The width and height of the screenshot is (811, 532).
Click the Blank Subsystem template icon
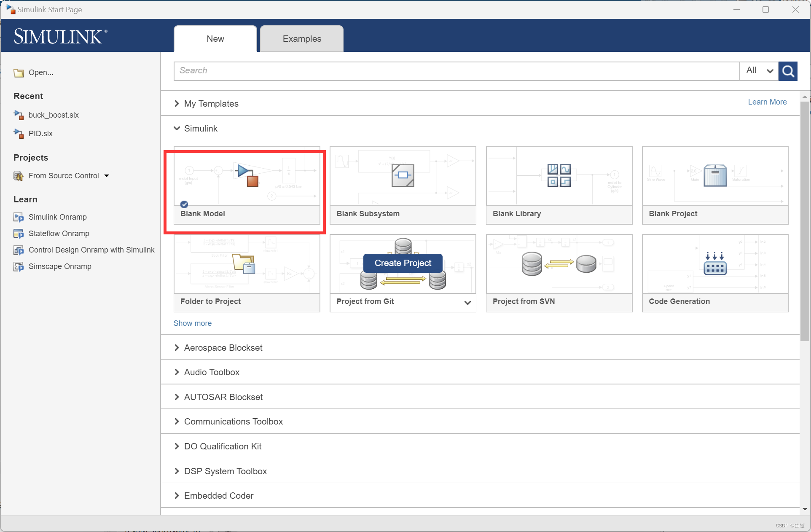403,175
